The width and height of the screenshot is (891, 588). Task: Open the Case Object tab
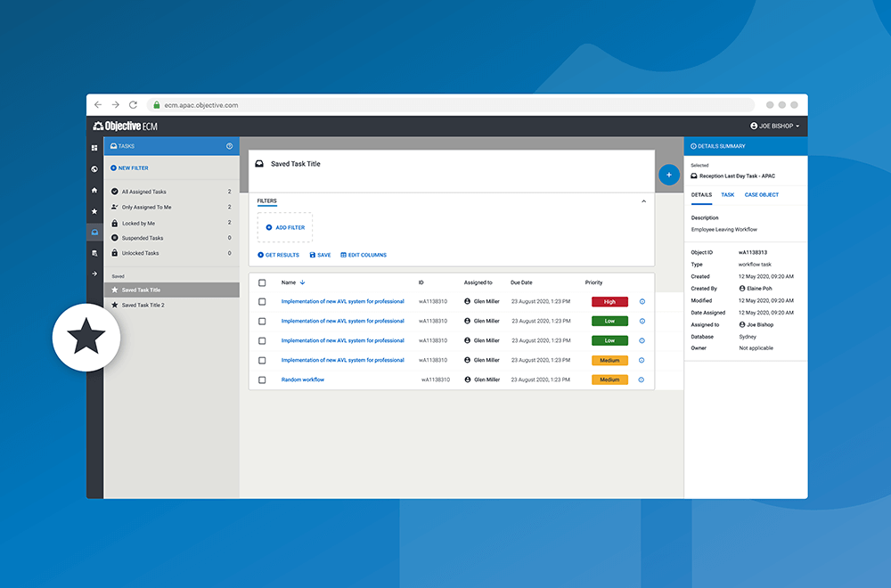coord(761,194)
